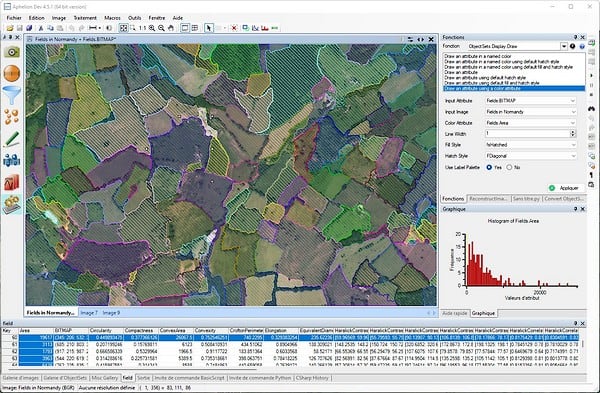Click the Copy icon in the toolbar
Screen dimensions: 600x393
coord(51,28)
